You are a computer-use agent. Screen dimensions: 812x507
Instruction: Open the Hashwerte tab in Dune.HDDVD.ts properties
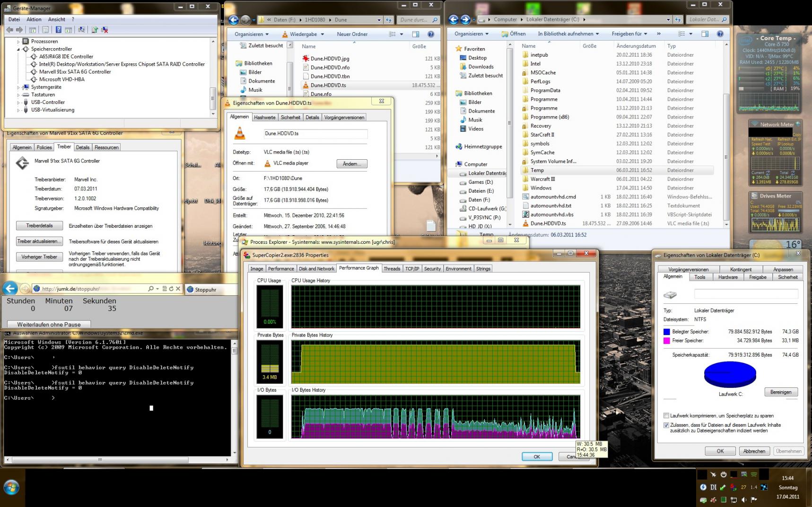(x=264, y=117)
